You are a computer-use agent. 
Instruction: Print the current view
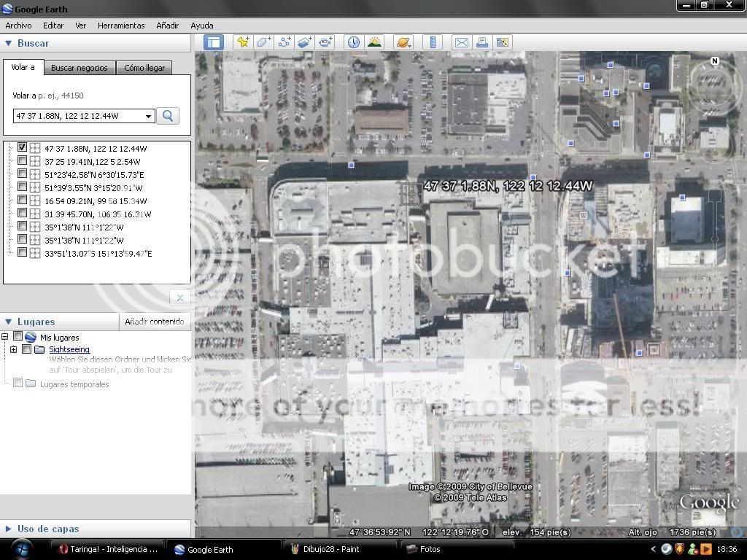point(481,42)
